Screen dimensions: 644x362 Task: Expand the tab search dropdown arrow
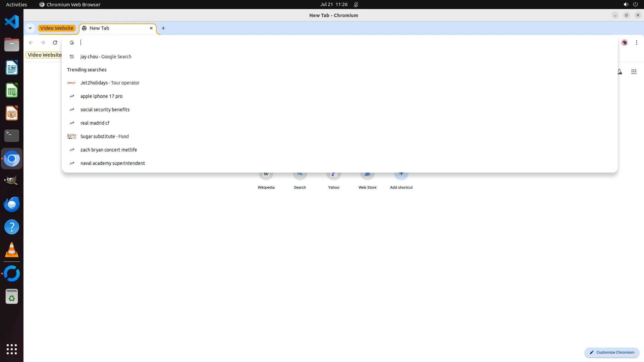coord(30,28)
